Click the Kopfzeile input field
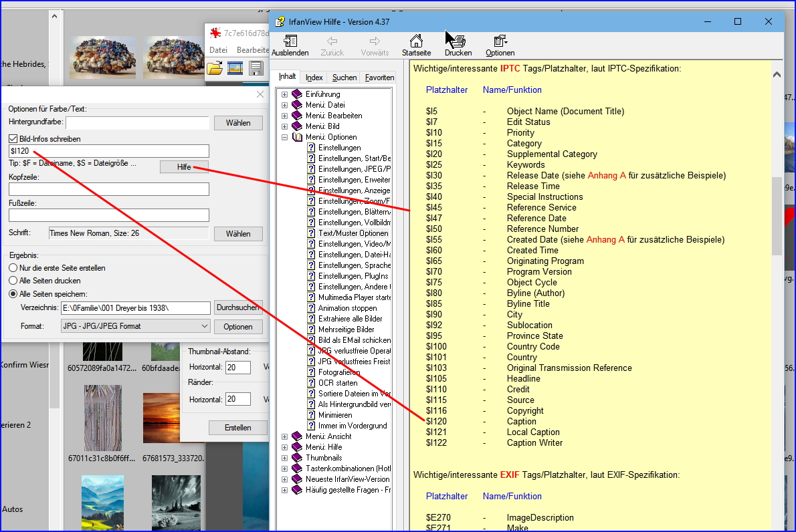Screen dimensions: 796x532 [108, 189]
